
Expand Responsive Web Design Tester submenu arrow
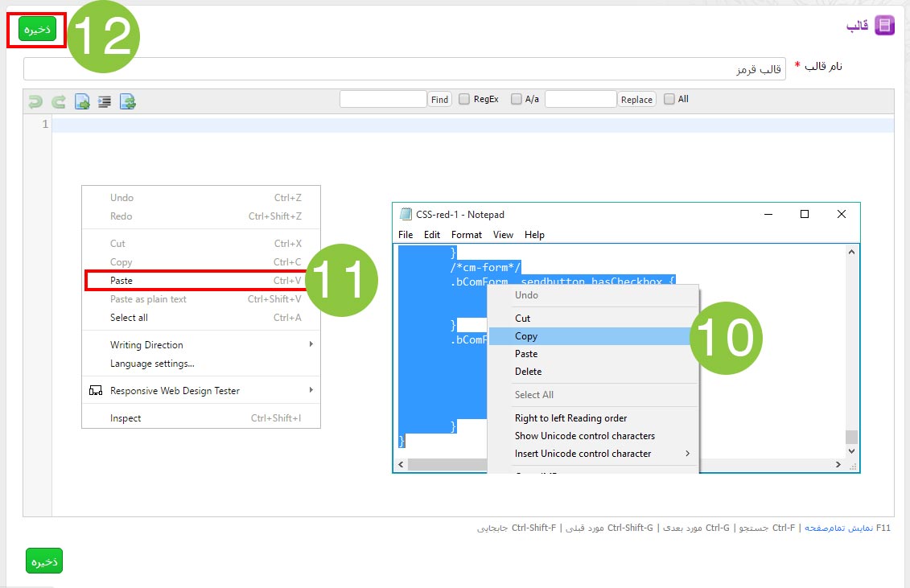click(x=311, y=390)
